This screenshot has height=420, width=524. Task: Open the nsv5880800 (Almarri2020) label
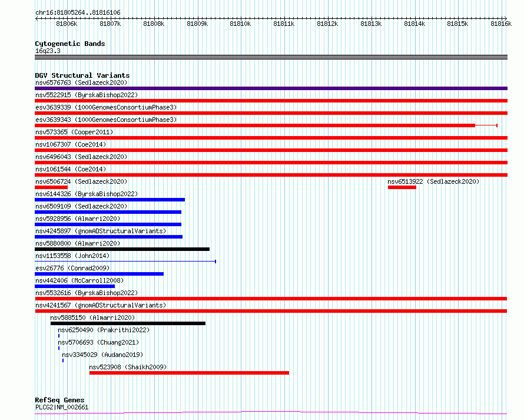(x=78, y=243)
